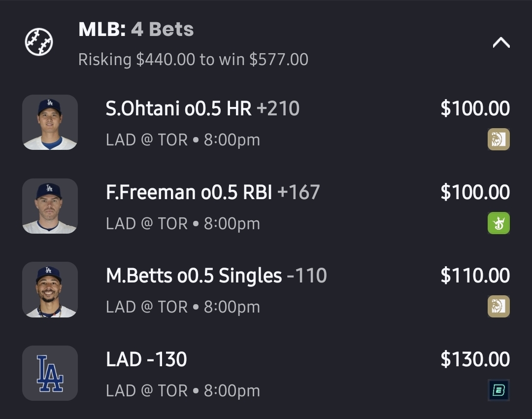Open the S.Ohtani player headshot
This screenshot has height=419, width=532.
point(50,122)
